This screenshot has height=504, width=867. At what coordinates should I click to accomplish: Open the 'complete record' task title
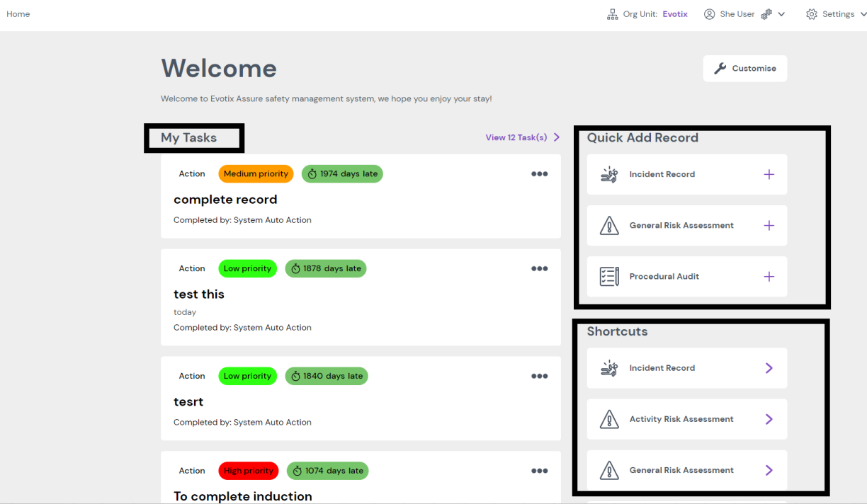click(225, 200)
